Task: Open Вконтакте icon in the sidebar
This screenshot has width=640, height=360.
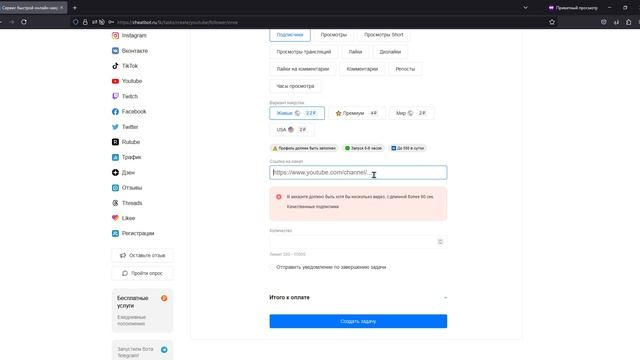Action: [x=116, y=51]
